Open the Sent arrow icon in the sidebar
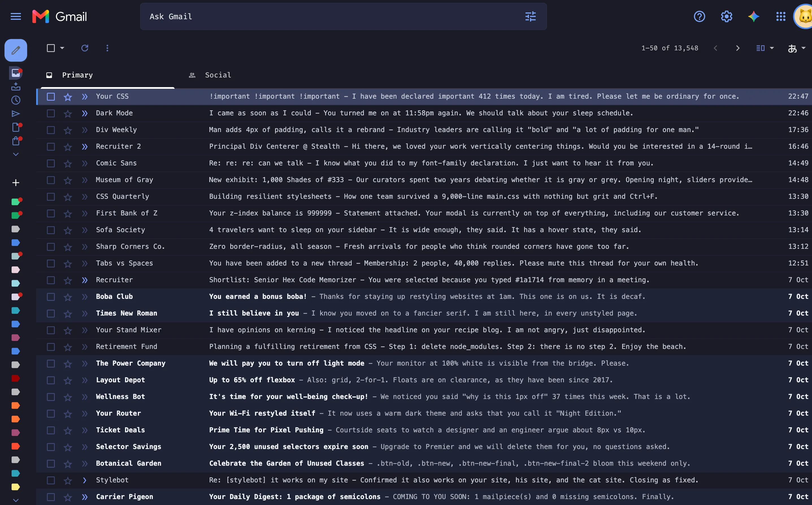Viewport: 812px width, 505px height. click(x=16, y=114)
